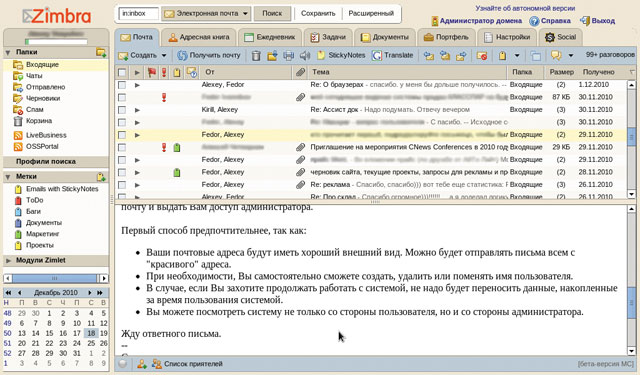Click the add buddy icon in bottom bar

tap(142, 364)
